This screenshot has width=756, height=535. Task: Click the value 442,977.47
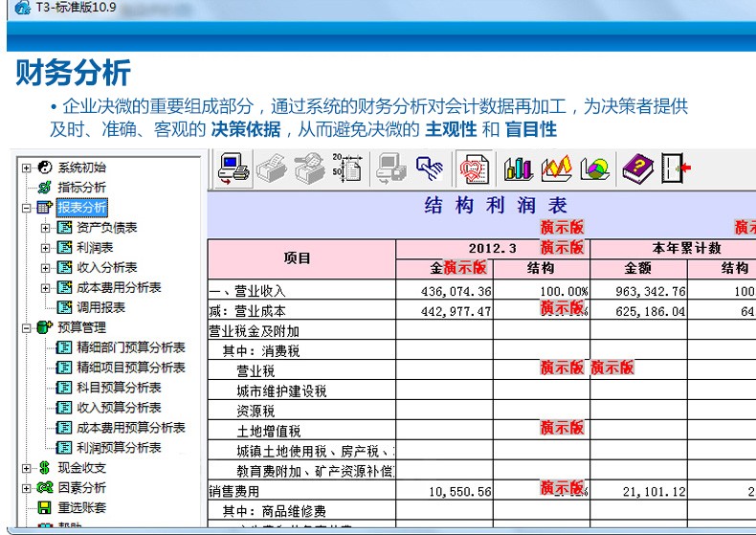click(456, 312)
